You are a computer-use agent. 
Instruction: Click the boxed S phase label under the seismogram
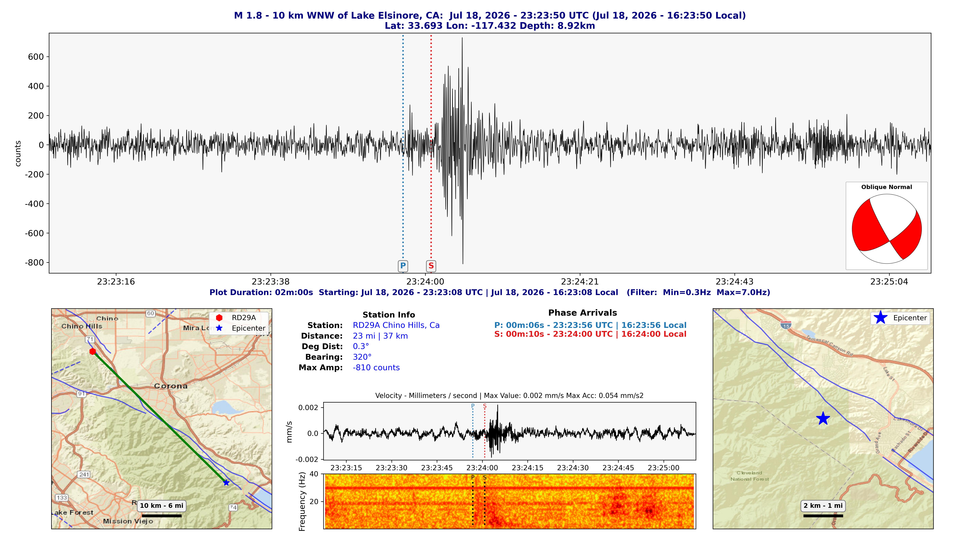[431, 266]
